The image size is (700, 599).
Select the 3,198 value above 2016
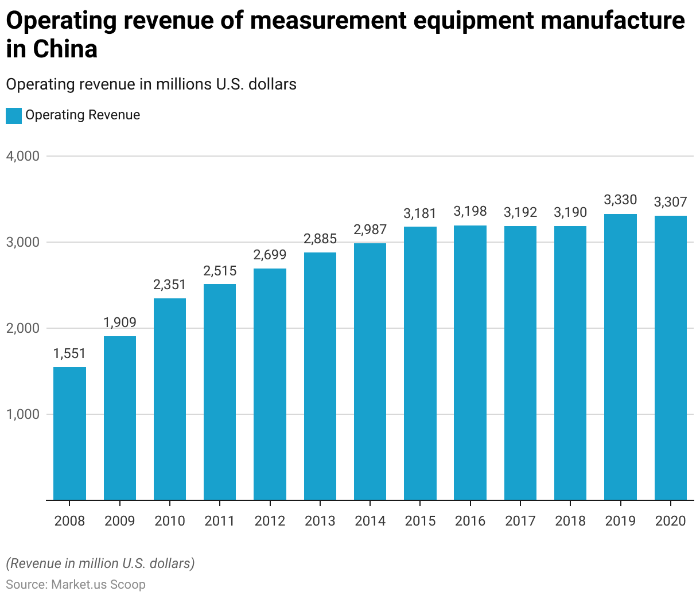point(470,212)
